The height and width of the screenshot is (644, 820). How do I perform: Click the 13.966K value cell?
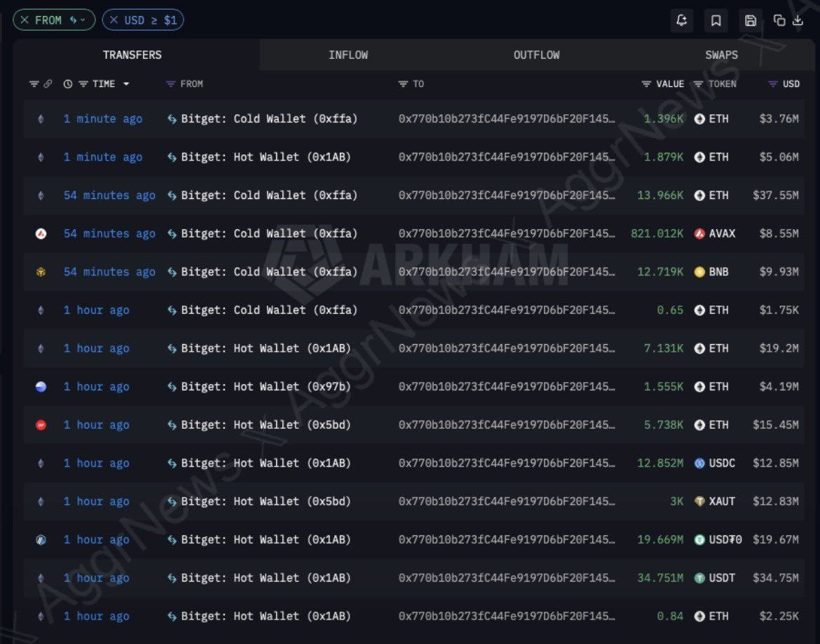(x=660, y=196)
